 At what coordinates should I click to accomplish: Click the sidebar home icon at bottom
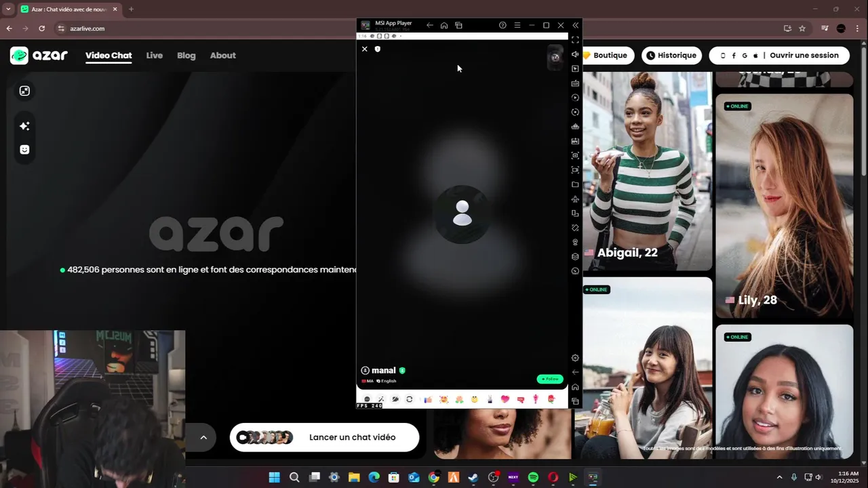tap(576, 387)
